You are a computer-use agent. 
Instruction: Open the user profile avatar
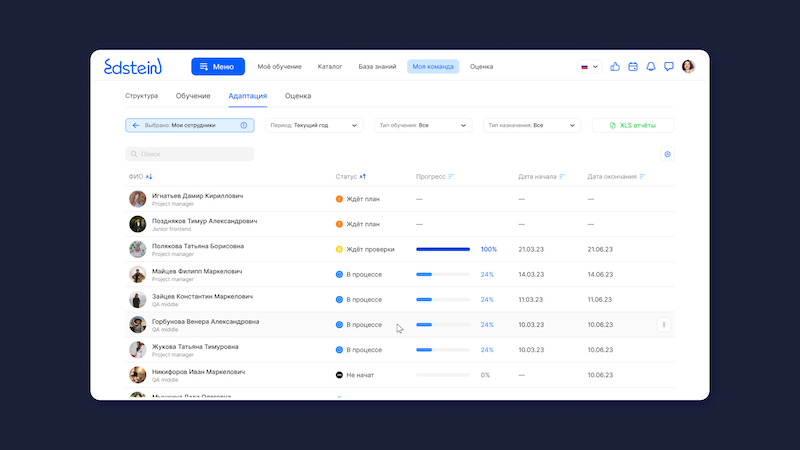[x=688, y=66]
